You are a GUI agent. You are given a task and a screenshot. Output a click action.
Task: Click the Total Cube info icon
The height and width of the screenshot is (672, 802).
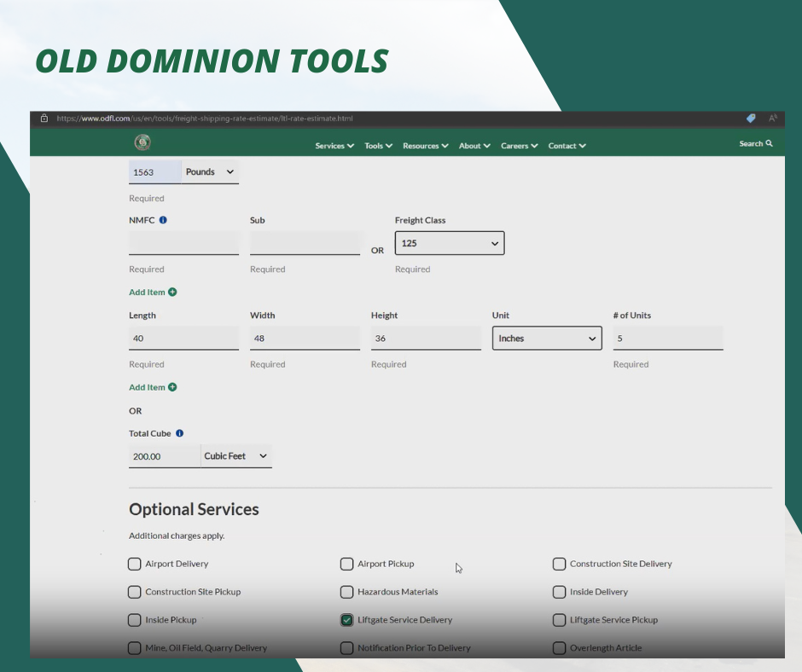pos(179,433)
